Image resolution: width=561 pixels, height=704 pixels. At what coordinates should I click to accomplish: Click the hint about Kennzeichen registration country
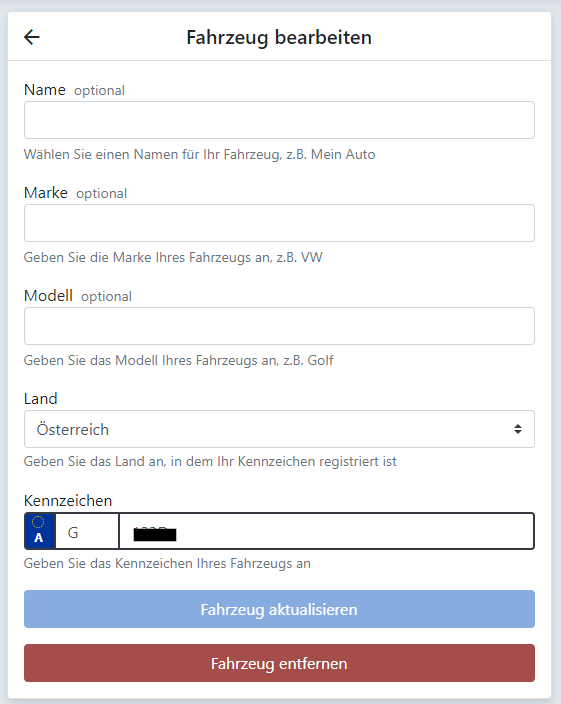pos(210,462)
